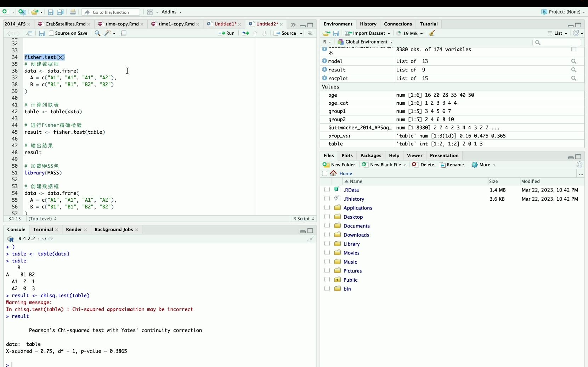Click the Compile Report notebook icon

(x=124, y=33)
